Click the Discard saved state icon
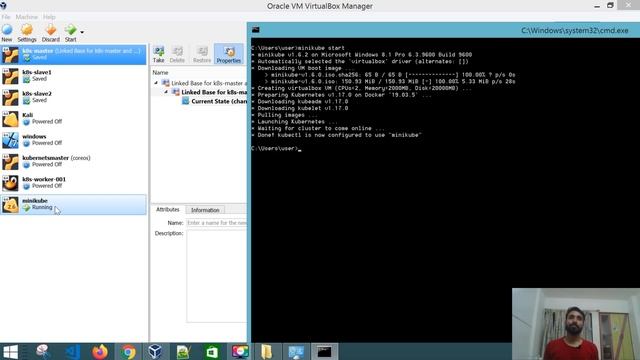This screenshot has height=360, width=640. point(51,30)
